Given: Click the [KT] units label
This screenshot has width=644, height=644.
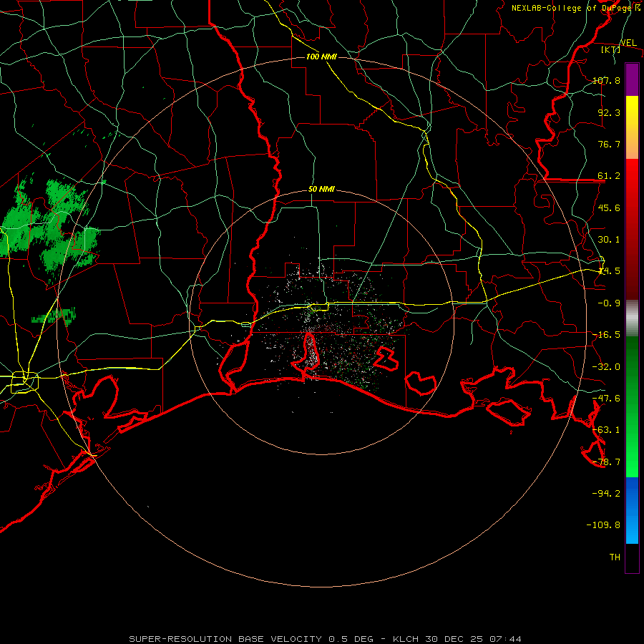Looking at the screenshot, I should tap(611, 49).
